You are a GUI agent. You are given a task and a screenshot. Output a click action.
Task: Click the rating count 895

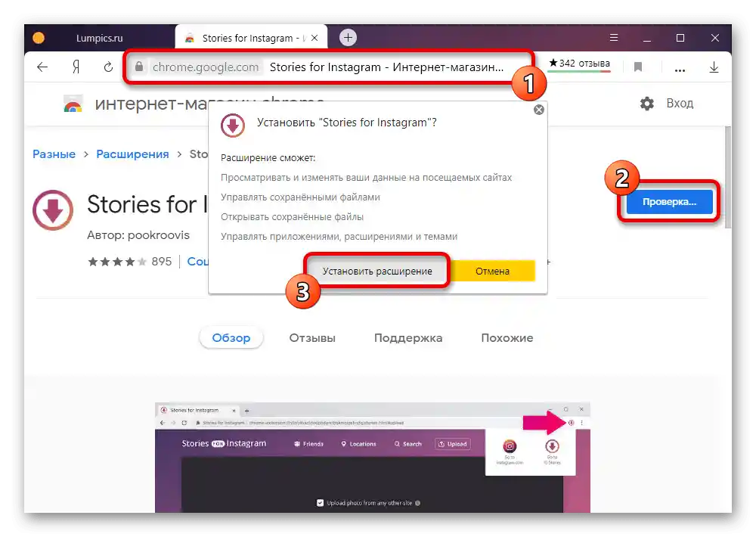click(x=162, y=262)
